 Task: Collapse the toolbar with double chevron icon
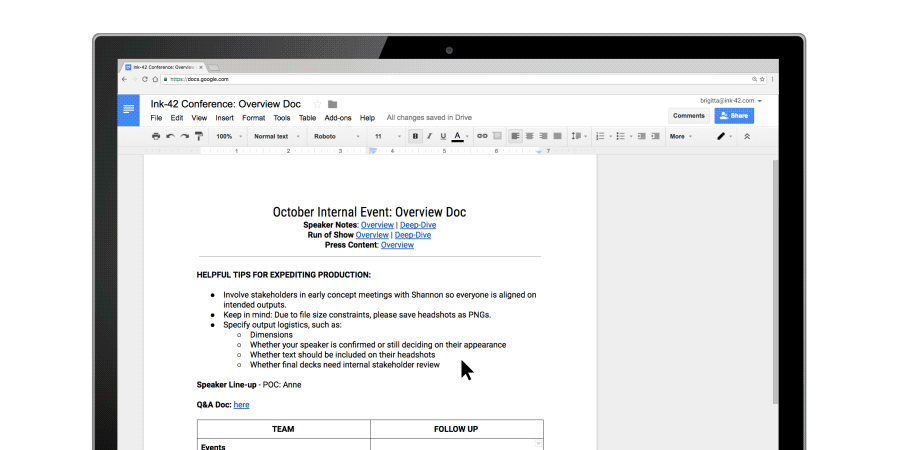coord(746,136)
